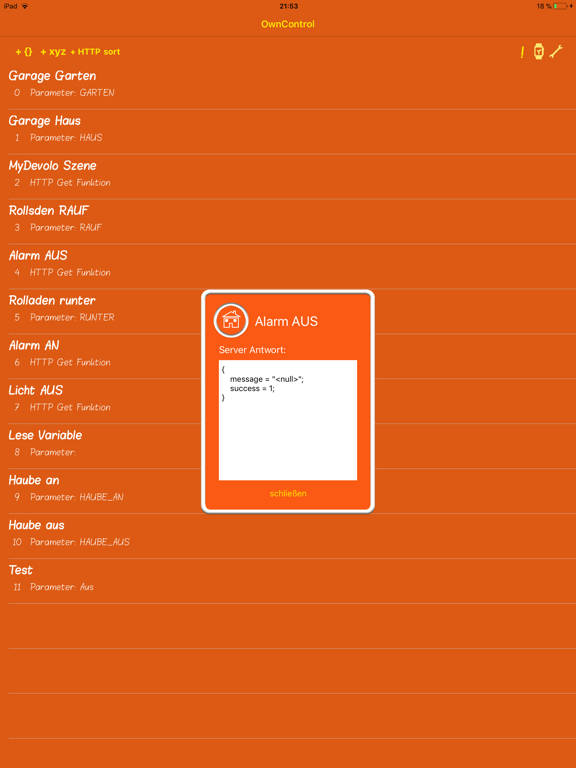Tap the server response text box
The width and height of the screenshot is (576, 768).
tap(288, 420)
